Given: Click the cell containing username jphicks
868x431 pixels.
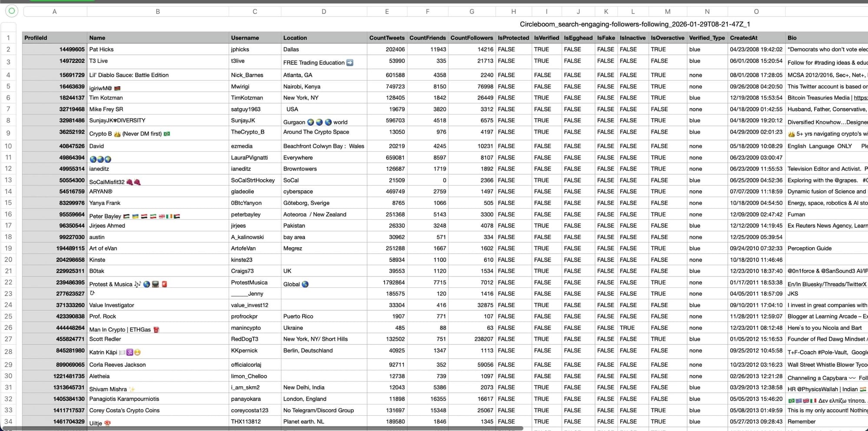Looking at the screenshot, I should pos(254,49).
